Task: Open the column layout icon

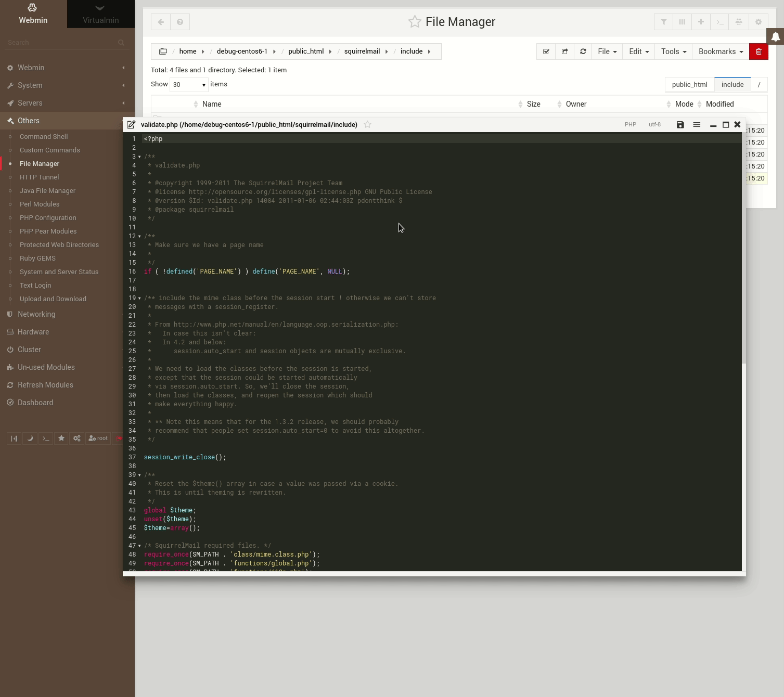Action: pos(682,22)
